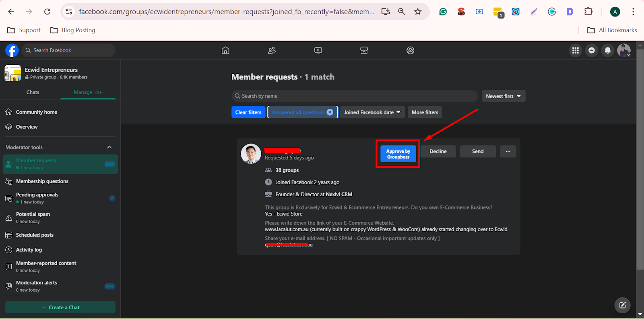This screenshot has width=644, height=319.
Task: Open Member requests in sidebar
Action: (60, 164)
